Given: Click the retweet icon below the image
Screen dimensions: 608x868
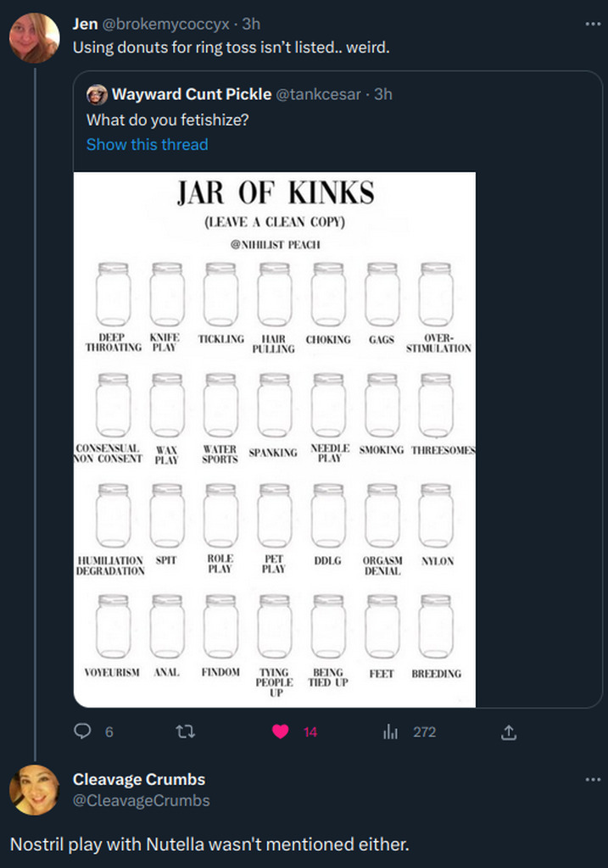Looking at the screenshot, I should click(186, 731).
